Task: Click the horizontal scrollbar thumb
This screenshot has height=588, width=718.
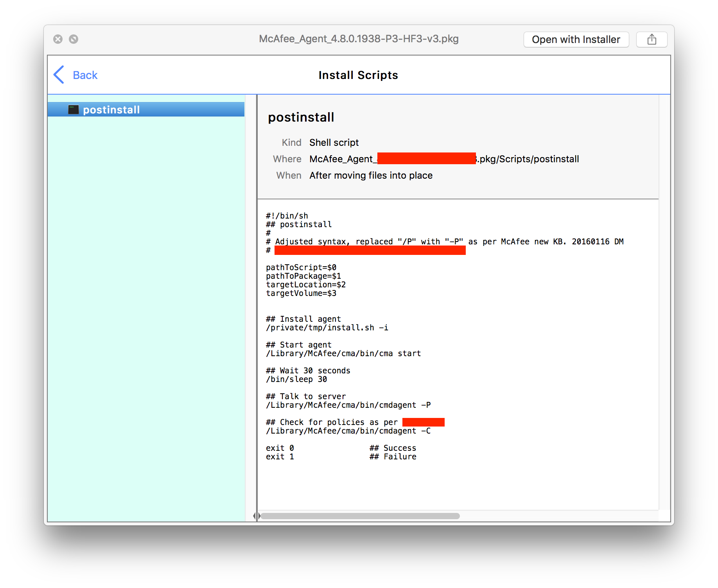Action: (360, 516)
